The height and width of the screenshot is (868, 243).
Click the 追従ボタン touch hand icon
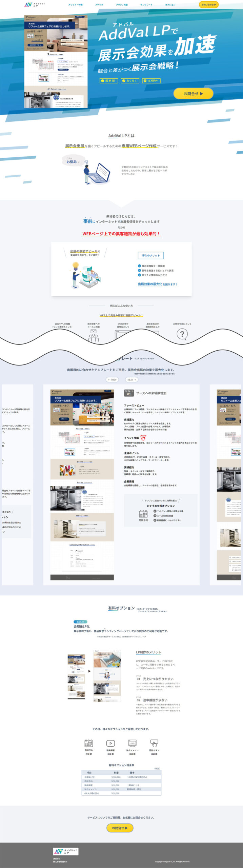click(x=154, y=743)
